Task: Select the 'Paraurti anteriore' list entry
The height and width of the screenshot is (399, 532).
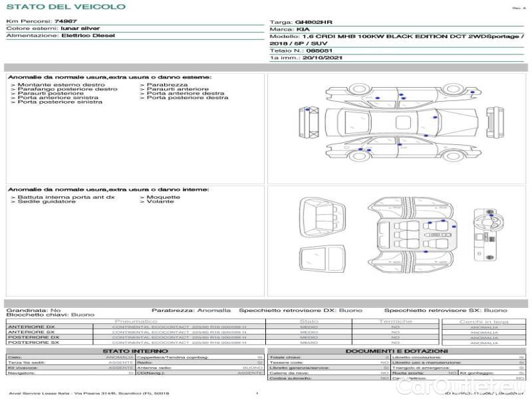Action: coord(178,89)
